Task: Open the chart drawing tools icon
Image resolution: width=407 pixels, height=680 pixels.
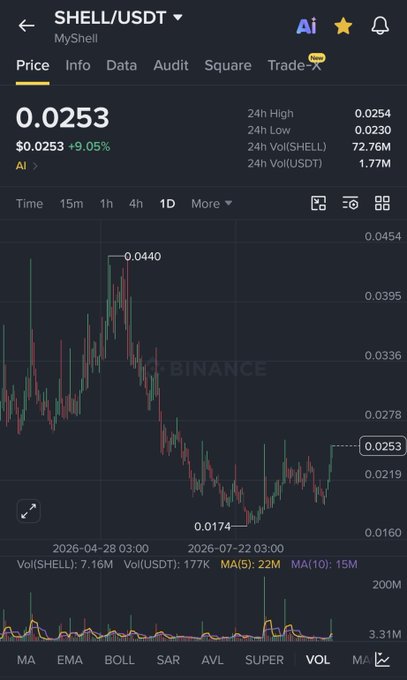Action: click(318, 203)
